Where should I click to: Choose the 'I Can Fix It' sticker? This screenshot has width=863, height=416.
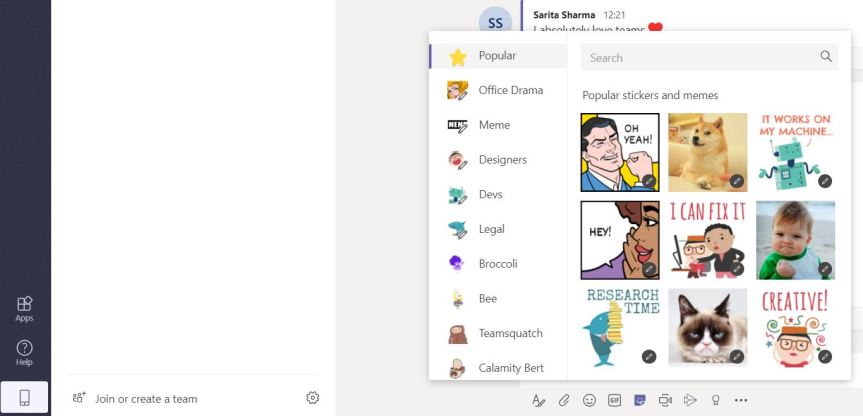point(707,240)
